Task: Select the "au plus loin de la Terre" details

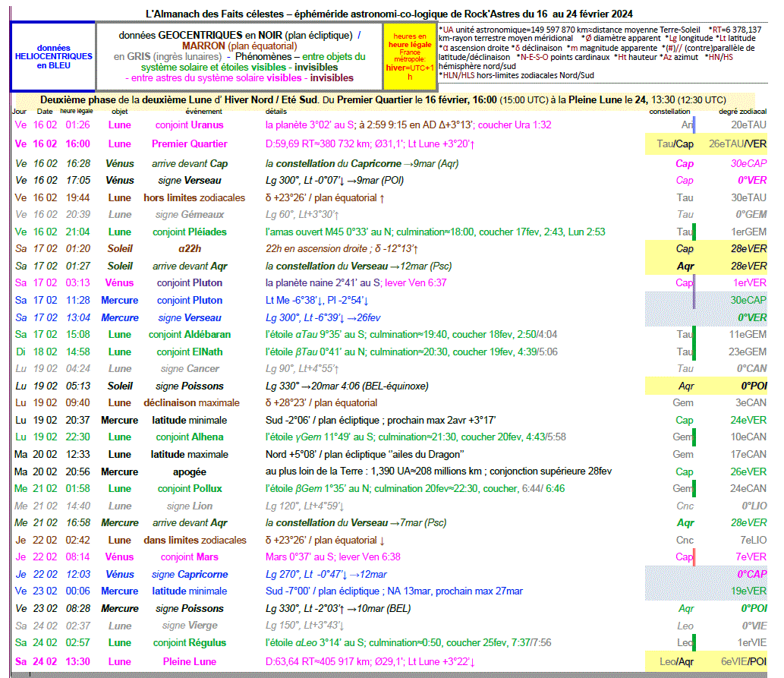Action: 439,471
